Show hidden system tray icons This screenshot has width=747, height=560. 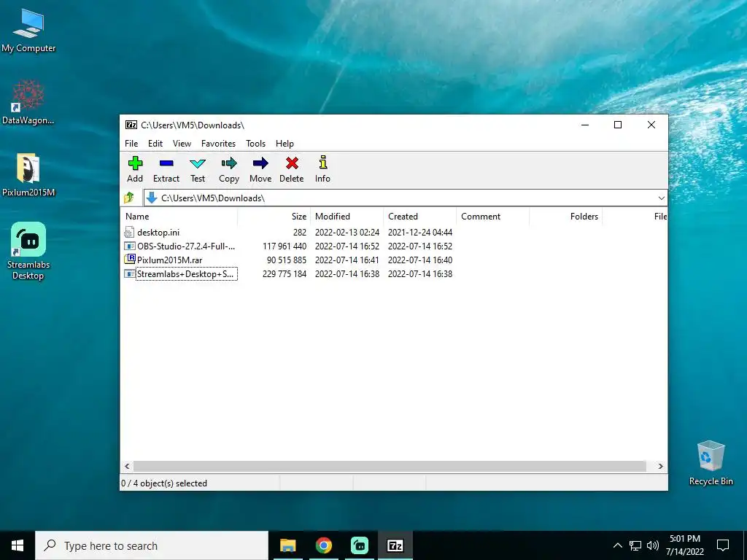point(617,545)
